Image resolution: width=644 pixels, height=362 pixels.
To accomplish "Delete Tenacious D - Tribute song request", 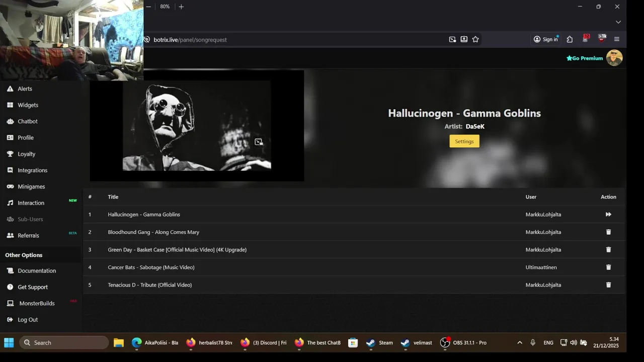I will pyautogui.click(x=608, y=285).
